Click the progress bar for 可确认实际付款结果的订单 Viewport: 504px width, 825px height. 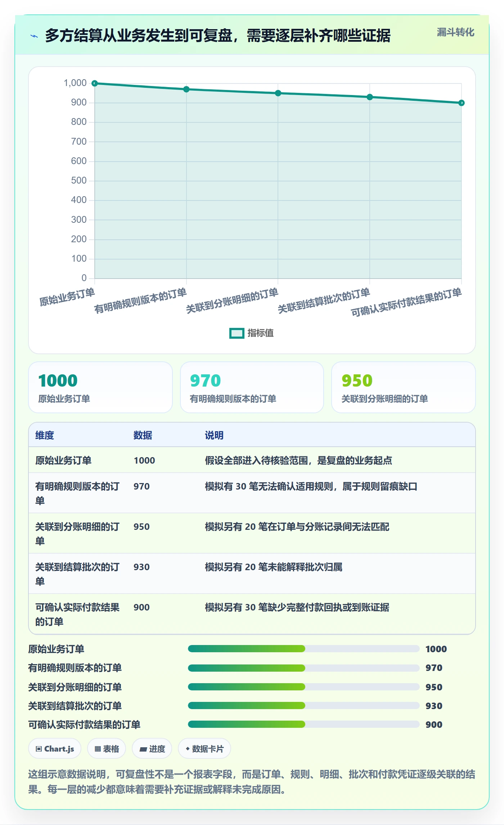[x=304, y=725]
